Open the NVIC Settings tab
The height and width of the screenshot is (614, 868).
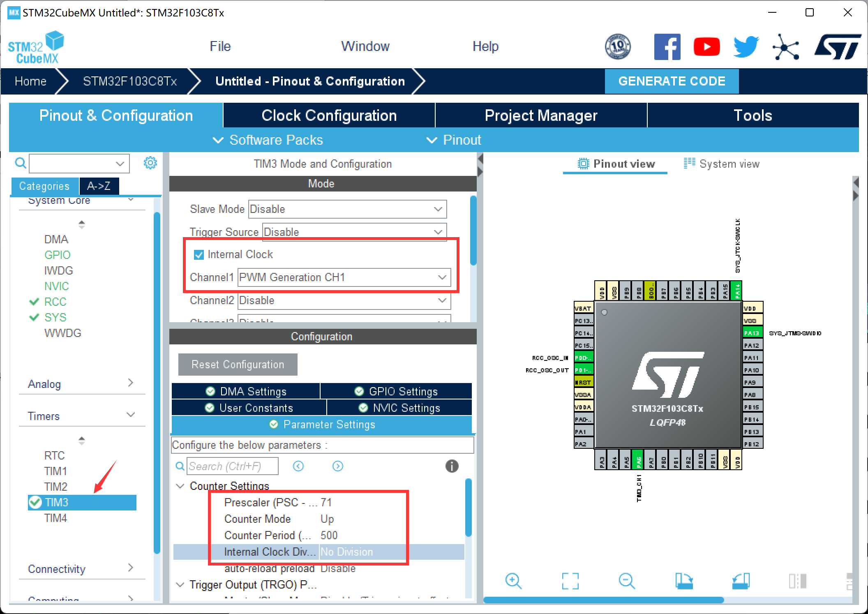click(x=399, y=408)
